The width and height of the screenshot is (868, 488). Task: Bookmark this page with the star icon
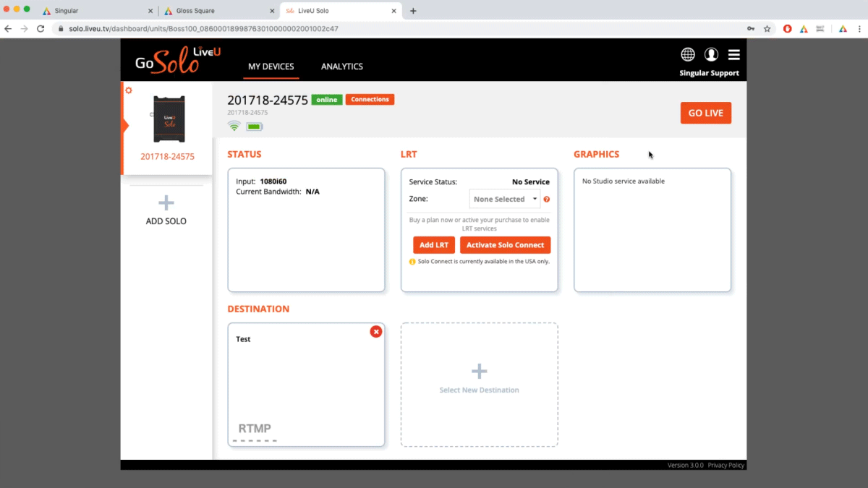(767, 29)
